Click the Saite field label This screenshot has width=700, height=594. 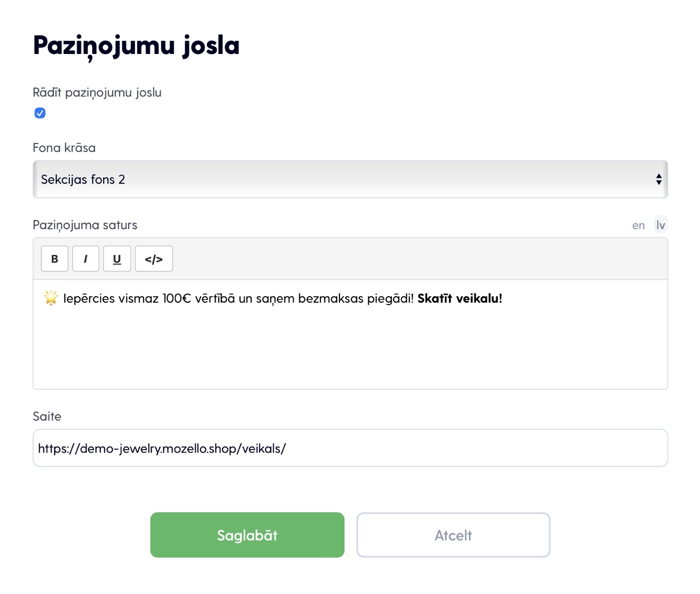point(47,417)
